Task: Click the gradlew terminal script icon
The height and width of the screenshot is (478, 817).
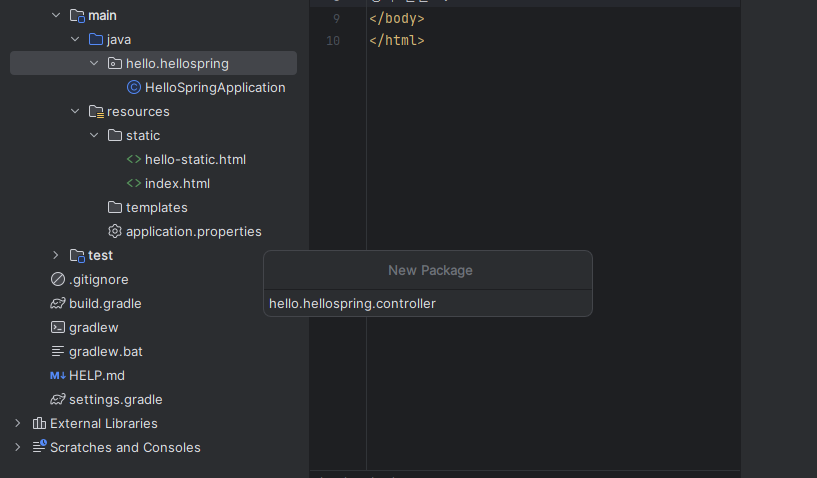Action: coord(58,328)
